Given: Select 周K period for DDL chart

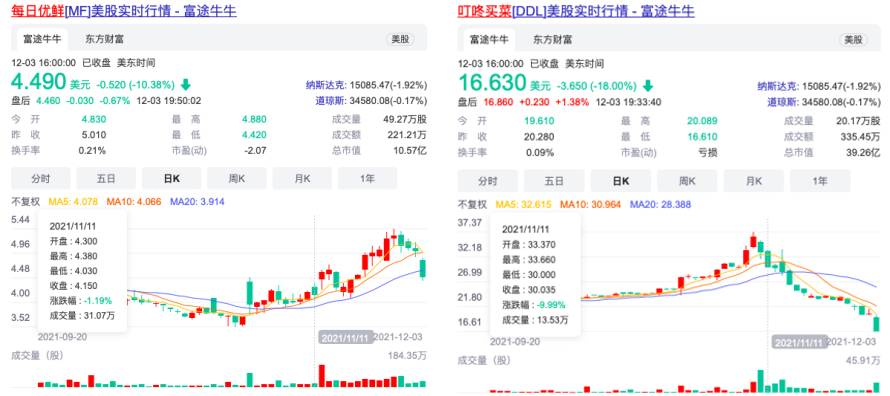Looking at the screenshot, I should click(x=686, y=181).
